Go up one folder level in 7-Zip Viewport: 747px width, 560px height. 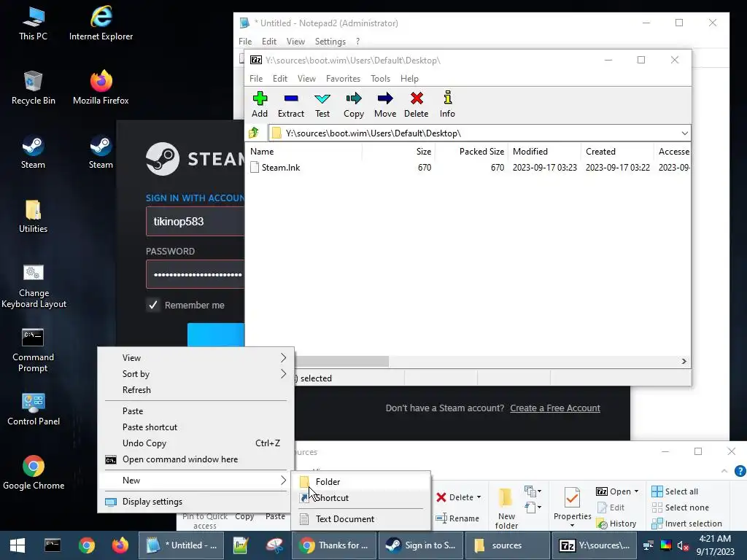coord(254,133)
